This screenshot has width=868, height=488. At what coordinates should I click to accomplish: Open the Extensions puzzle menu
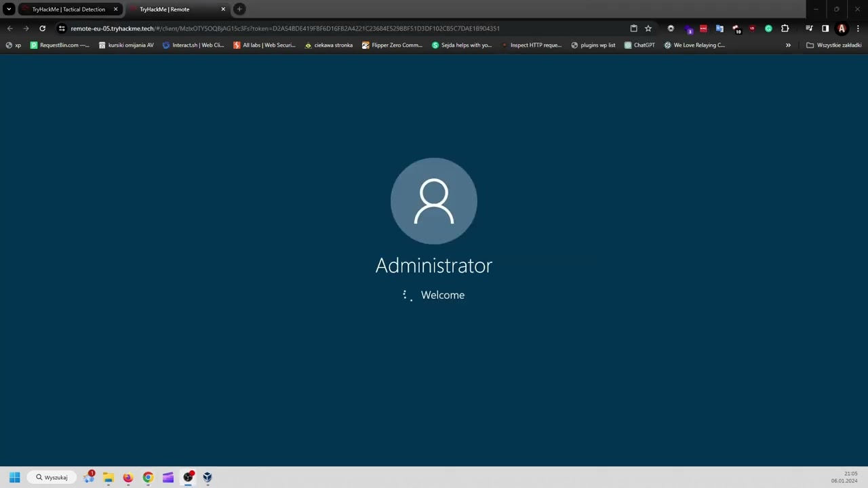click(785, 28)
